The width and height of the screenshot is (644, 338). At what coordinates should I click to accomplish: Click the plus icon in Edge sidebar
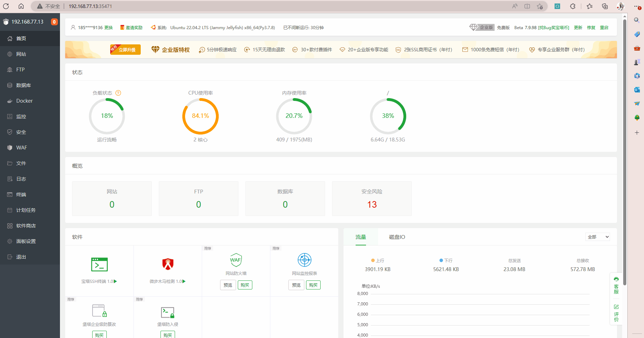pyautogui.click(x=637, y=133)
